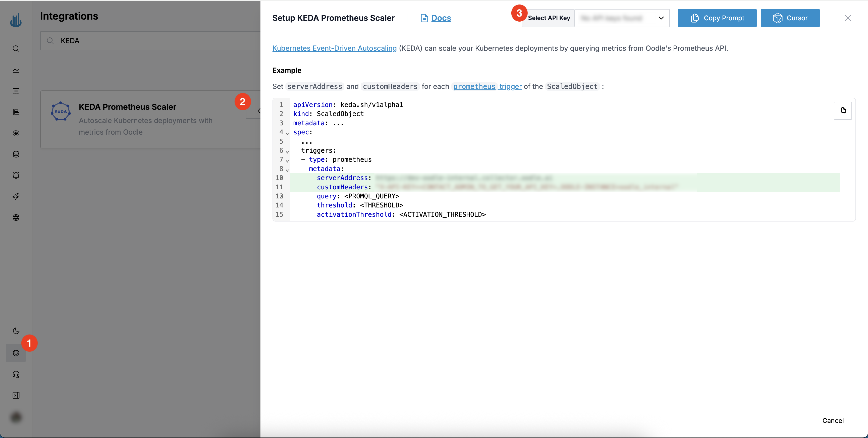Viewport: 868px width, 438px height.
Task: Open the Kubernetes section in the sidebar
Action: [16, 133]
